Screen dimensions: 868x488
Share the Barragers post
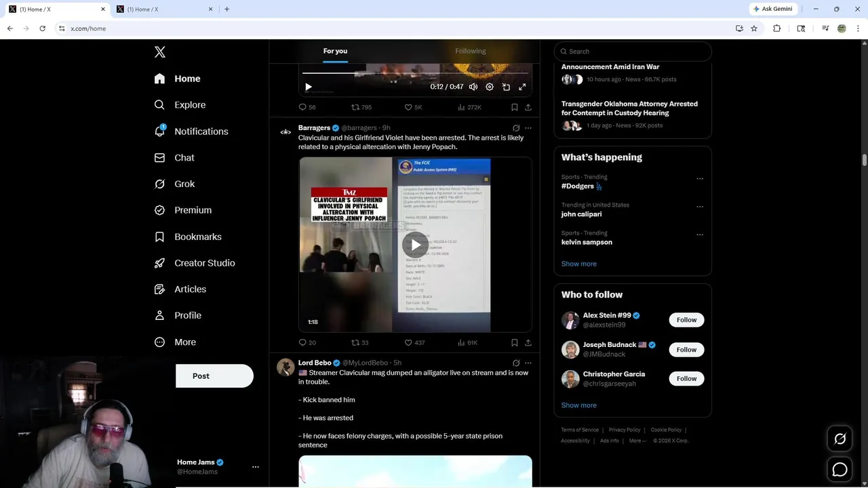point(528,343)
